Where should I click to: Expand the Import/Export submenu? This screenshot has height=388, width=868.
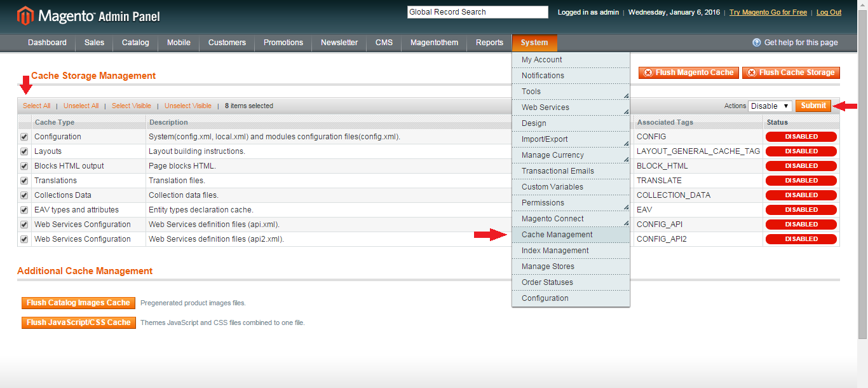(x=571, y=139)
